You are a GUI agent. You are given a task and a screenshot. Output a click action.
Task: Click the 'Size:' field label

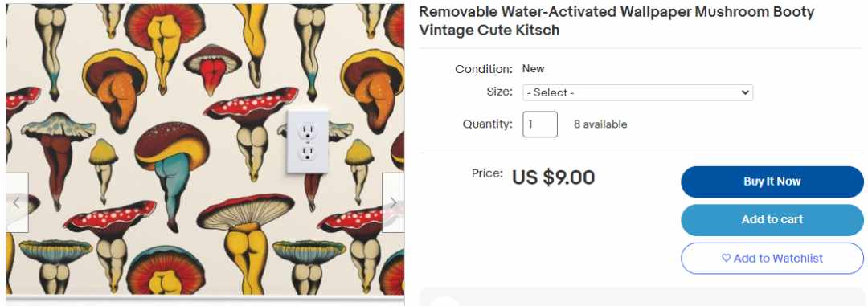(x=499, y=92)
